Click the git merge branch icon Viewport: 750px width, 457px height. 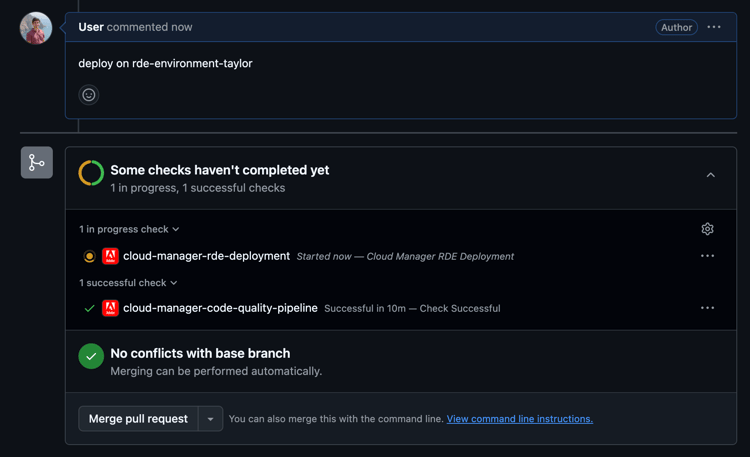click(37, 162)
